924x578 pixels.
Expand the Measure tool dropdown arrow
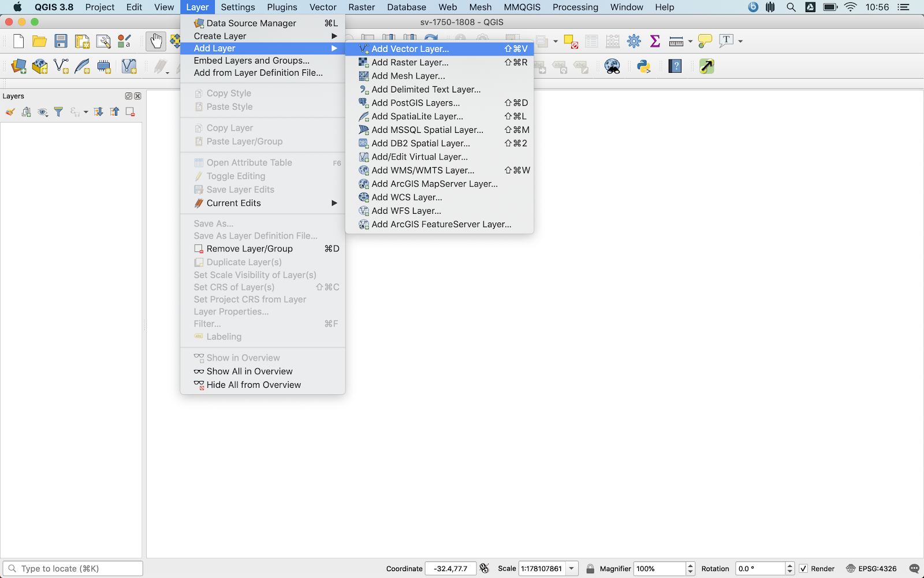point(690,42)
